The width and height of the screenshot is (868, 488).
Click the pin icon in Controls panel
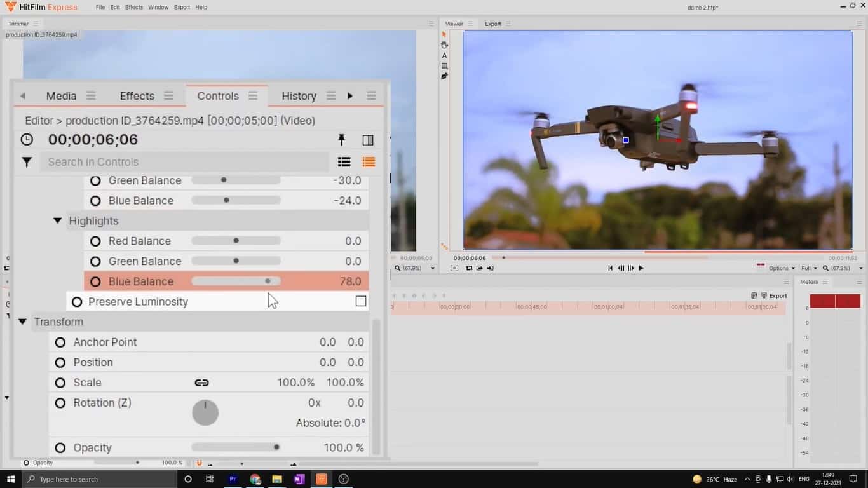coord(341,140)
